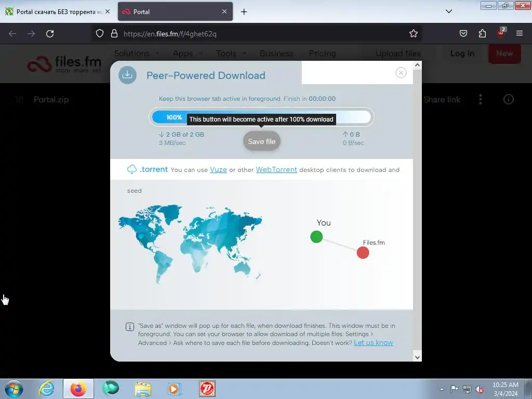Open the Firefox application menu
The width and height of the screenshot is (532, 399).
click(x=519, y=33)
